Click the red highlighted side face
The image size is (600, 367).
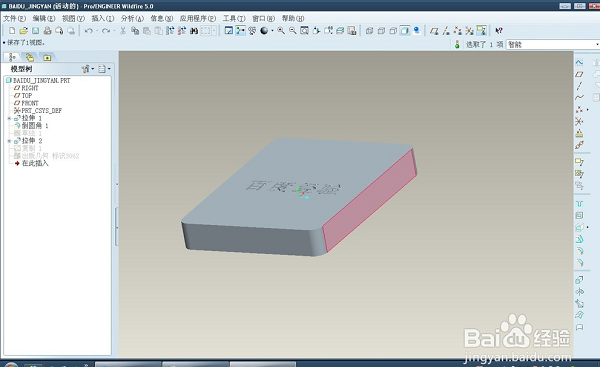[369, 201]
